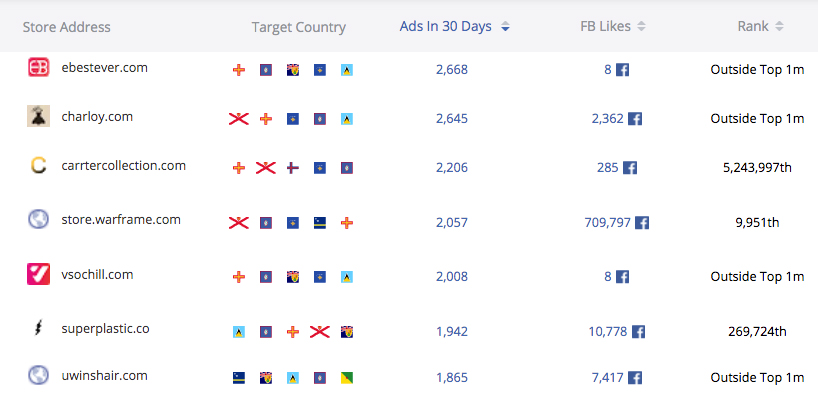The image size is (818, 412).
Task: Sort the table by FB Likes arrows
Action: coord(642,26)
